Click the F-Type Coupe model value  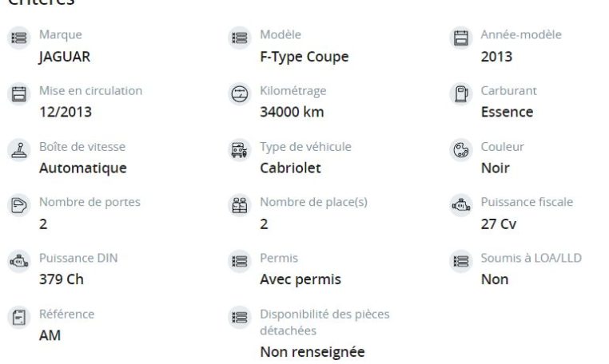coord(304,57)
